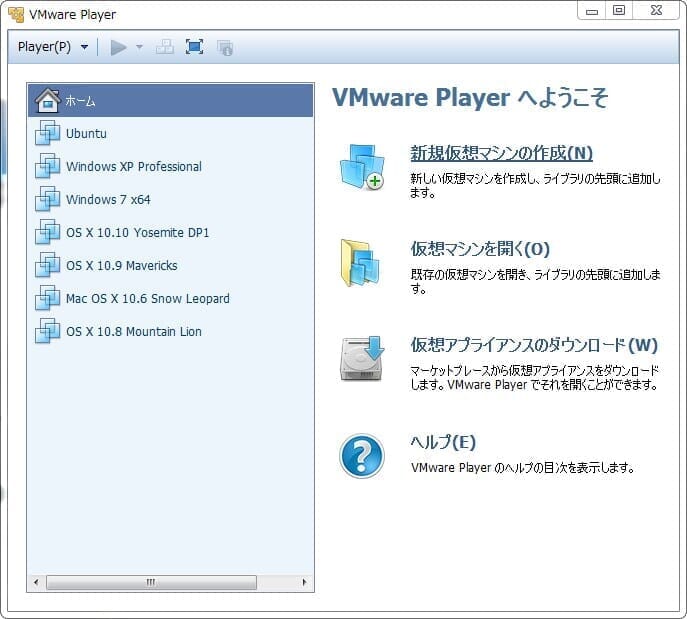The image size is (687, 619).
Task: Select Windows XP Professional in the list
Action: point(133,167)
